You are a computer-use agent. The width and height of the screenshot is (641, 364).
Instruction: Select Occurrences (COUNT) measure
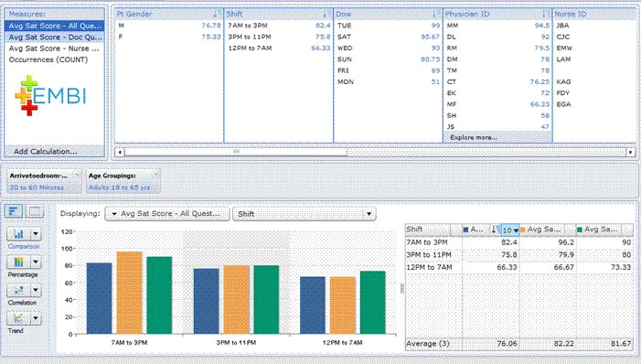(x=54, y=59)
